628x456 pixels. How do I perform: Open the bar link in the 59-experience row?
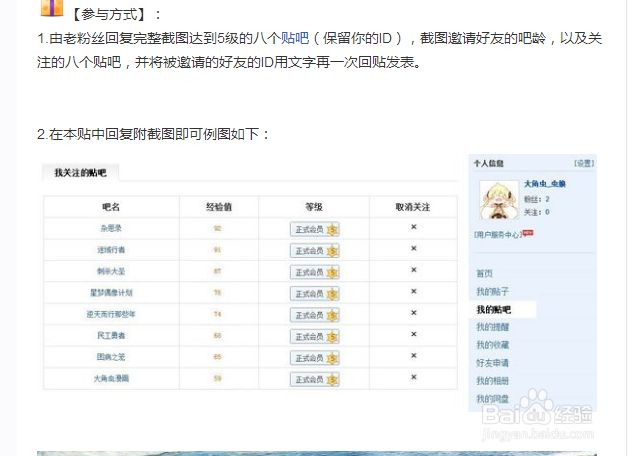tap(111, 378)
